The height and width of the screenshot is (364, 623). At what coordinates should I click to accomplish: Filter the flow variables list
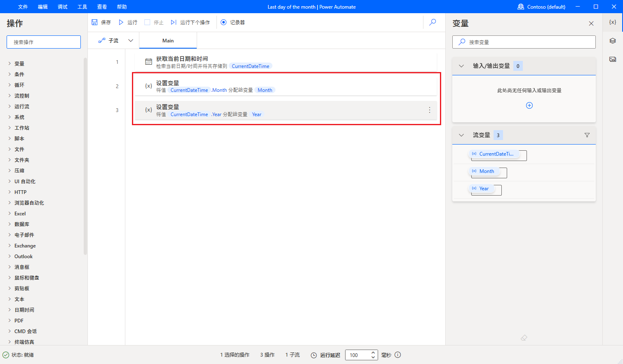coord(587,135)
